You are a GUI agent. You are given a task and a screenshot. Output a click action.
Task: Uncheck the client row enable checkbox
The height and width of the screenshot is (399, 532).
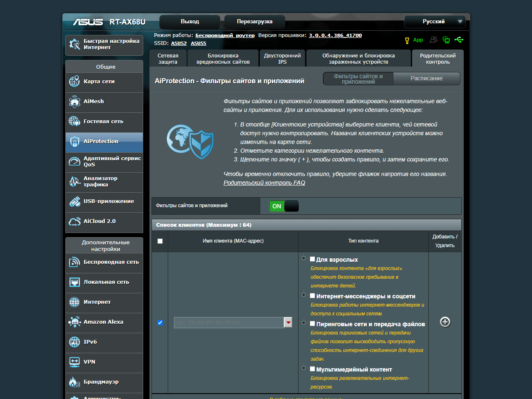(x=160, y=322)
